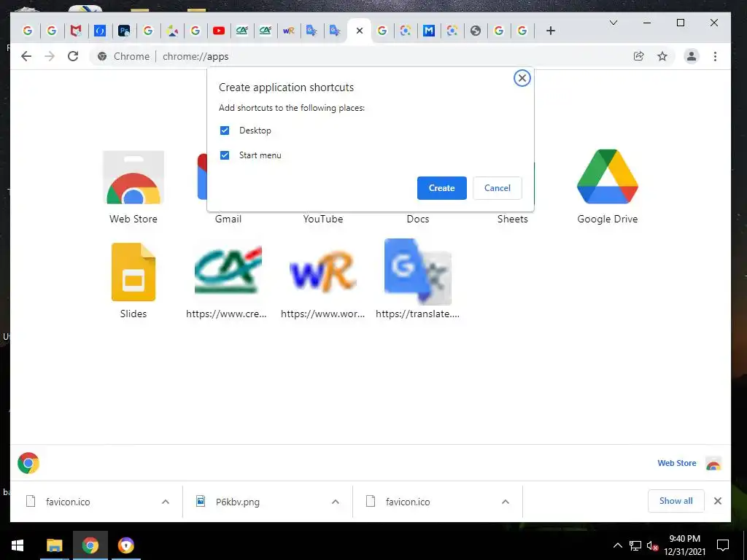The width and height of the screenshot is (747, 560).
Task: Open the Slides app icon
Action: 133,272
